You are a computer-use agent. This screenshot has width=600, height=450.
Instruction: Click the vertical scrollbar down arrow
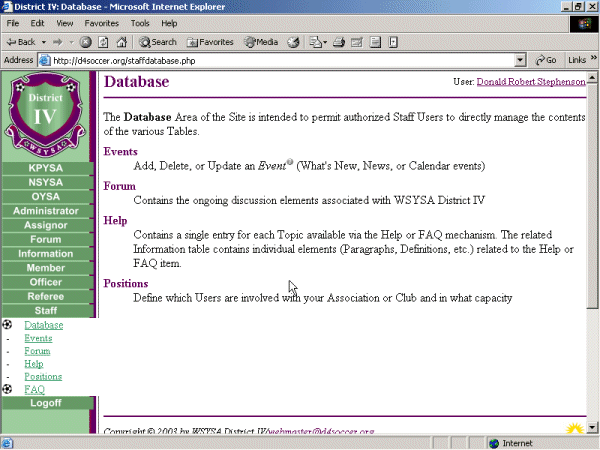pyautogui.click(x=593, y=427)
